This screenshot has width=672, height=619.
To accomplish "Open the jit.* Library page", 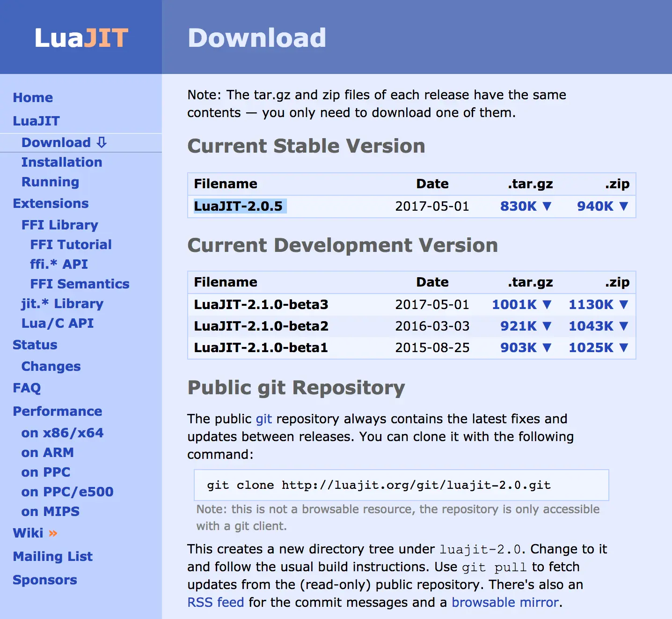I will coord(62,303).
